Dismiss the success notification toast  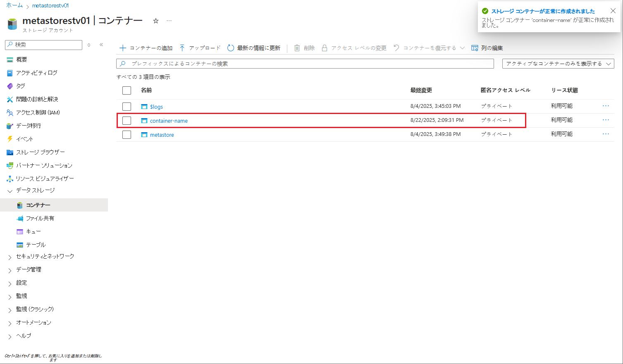tap(613, 11)
